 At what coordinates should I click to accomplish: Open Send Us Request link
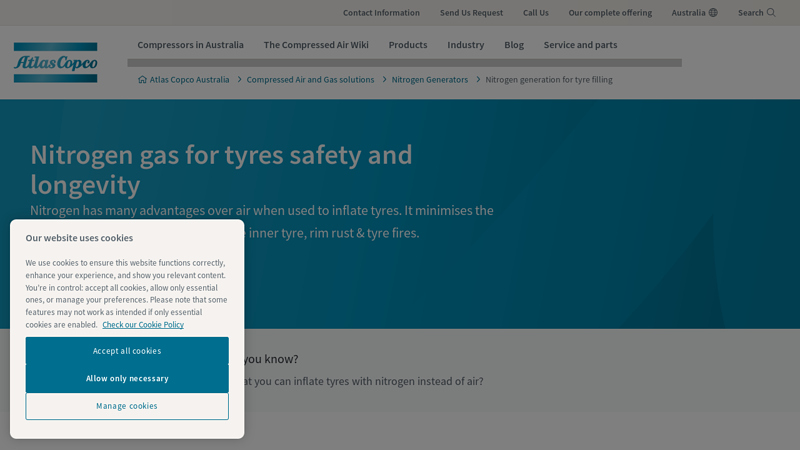[x=471, y=13]
